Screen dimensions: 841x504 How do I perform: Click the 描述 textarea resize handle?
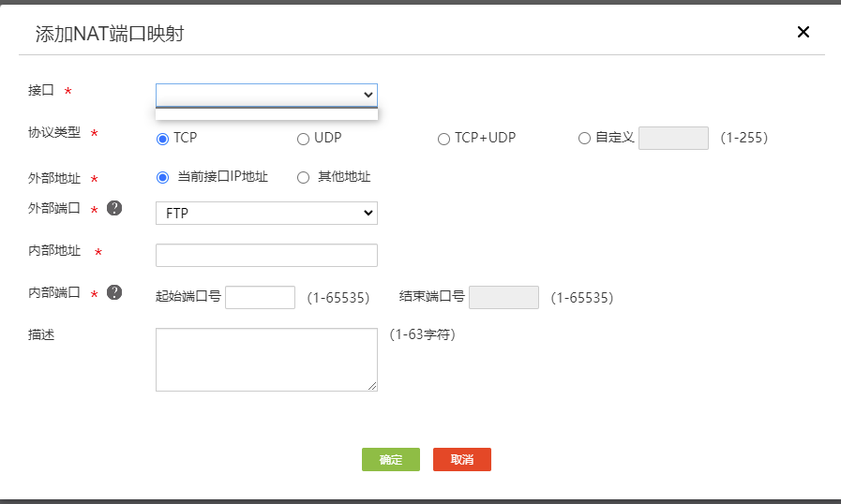click(x=373, y=386)
